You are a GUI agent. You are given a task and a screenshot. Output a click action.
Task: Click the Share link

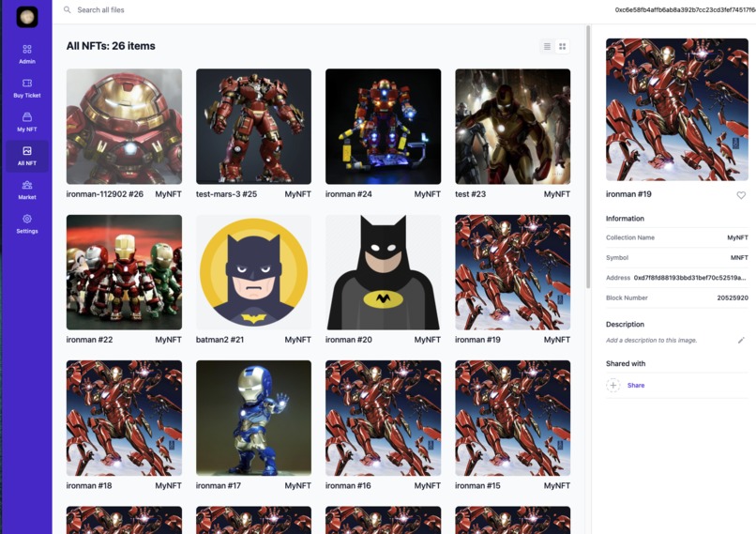635,385
